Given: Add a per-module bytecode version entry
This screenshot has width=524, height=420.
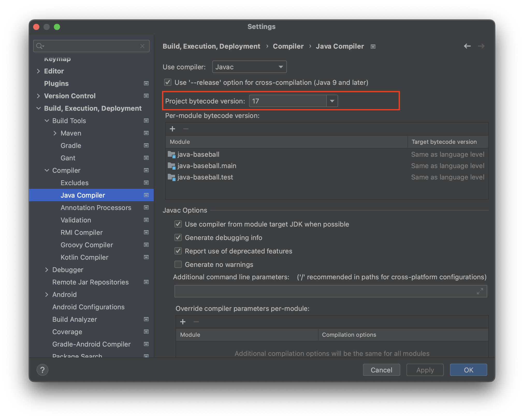Looking at the screenshot, I should [x=172, y=129].
